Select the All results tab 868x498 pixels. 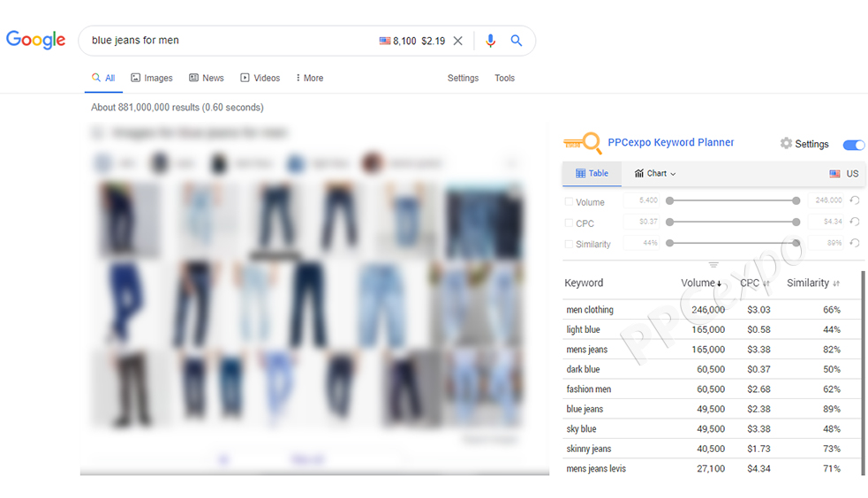(x=103, y=78)
